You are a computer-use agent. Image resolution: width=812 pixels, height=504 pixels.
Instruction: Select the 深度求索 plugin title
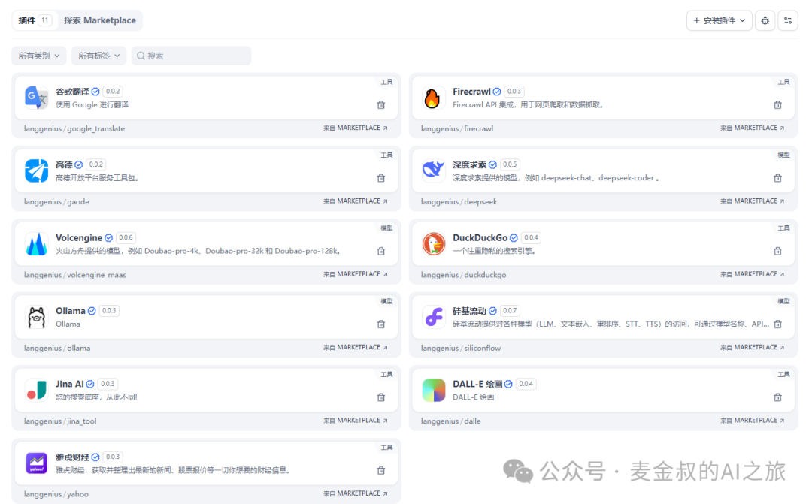tap(469, 164)
